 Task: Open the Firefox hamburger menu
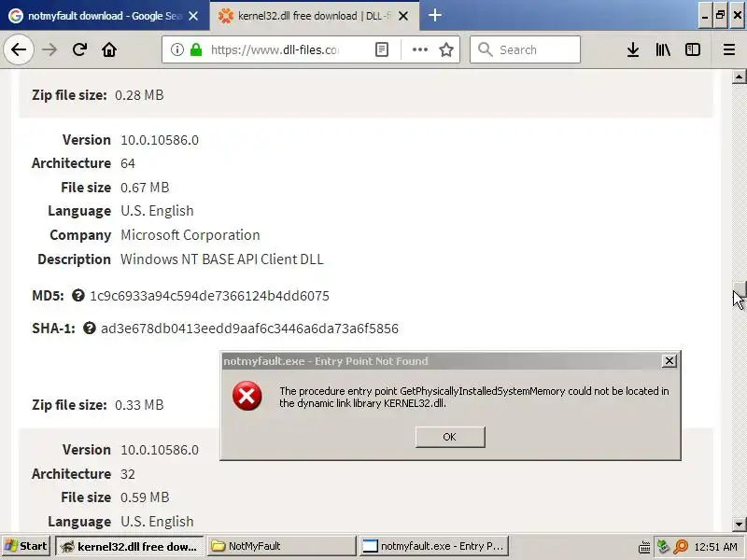(x=729, y=49)
